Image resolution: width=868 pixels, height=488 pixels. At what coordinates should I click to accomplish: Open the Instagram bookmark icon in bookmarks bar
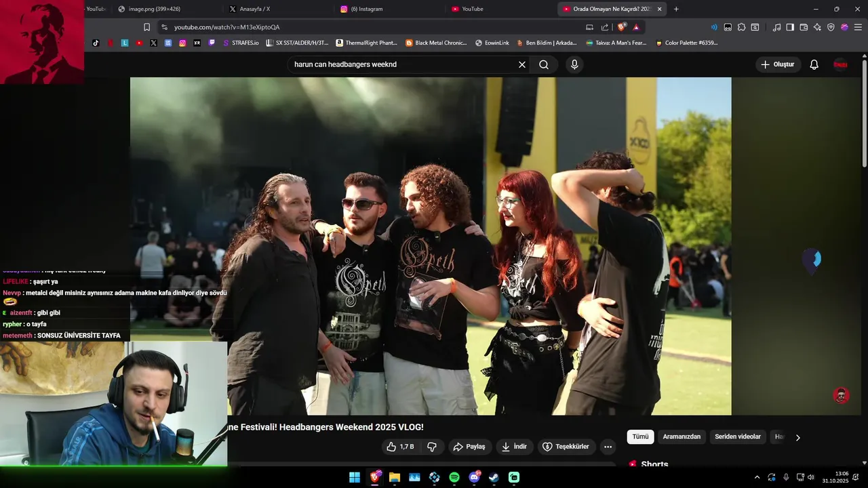[182, 43]
